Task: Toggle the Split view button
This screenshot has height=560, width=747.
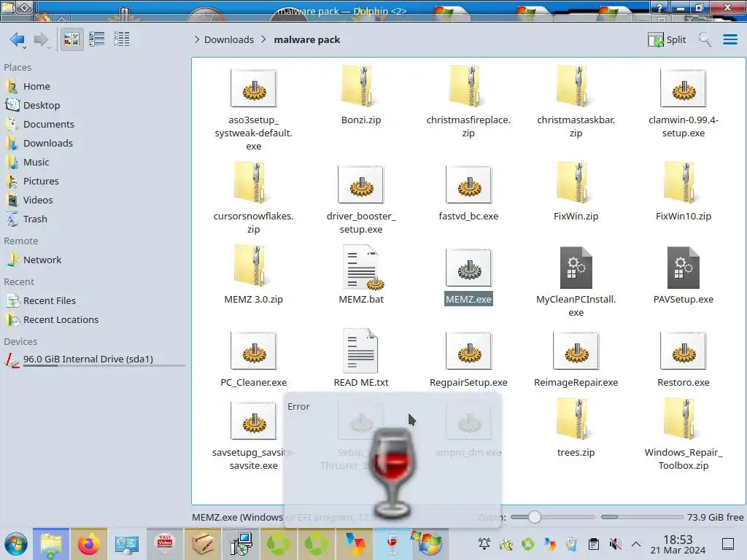Action: pyautogui.click(x=667, y=39)
